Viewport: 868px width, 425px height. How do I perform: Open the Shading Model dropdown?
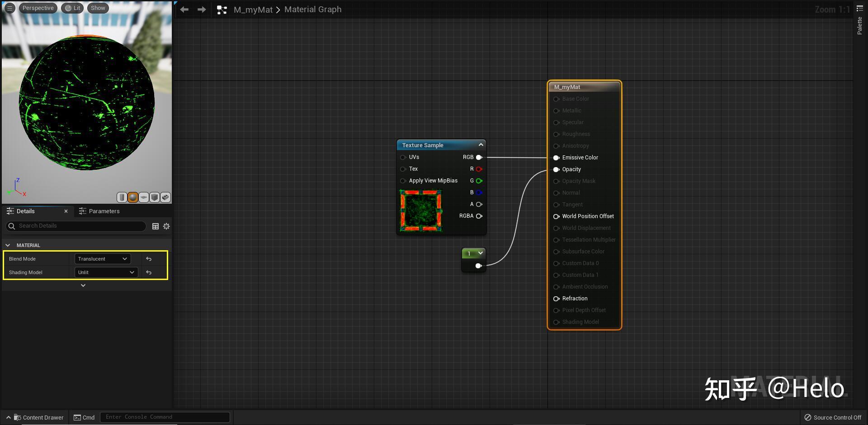(x=106, y=272)
